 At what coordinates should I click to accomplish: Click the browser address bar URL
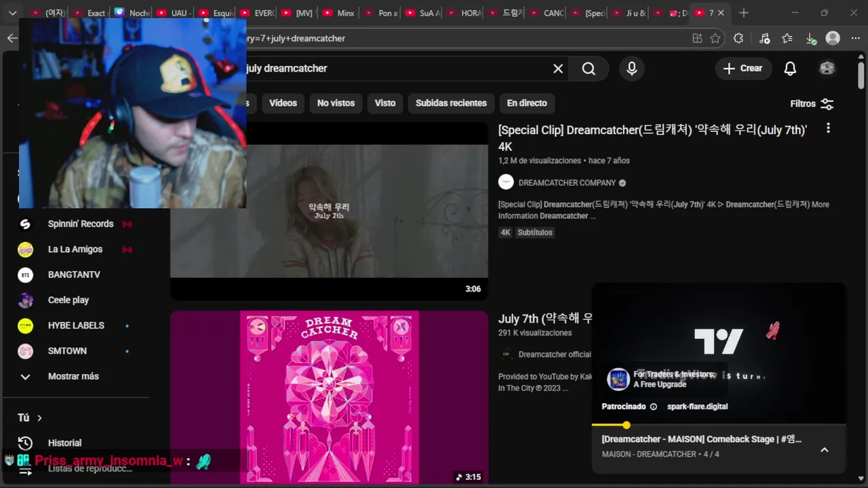(x=296, y=39)
